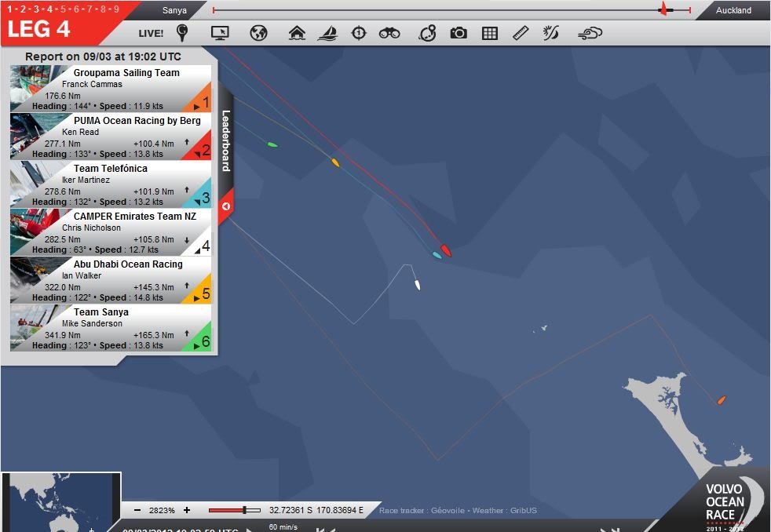The height and width of the screenshot is (532, 771).
Task: Click the 2823% zoom value
Action: tap(163, 510)
